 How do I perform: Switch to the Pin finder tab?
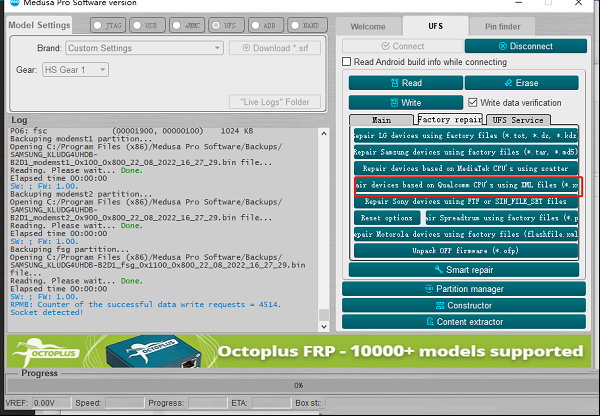[x=502, y=26]
